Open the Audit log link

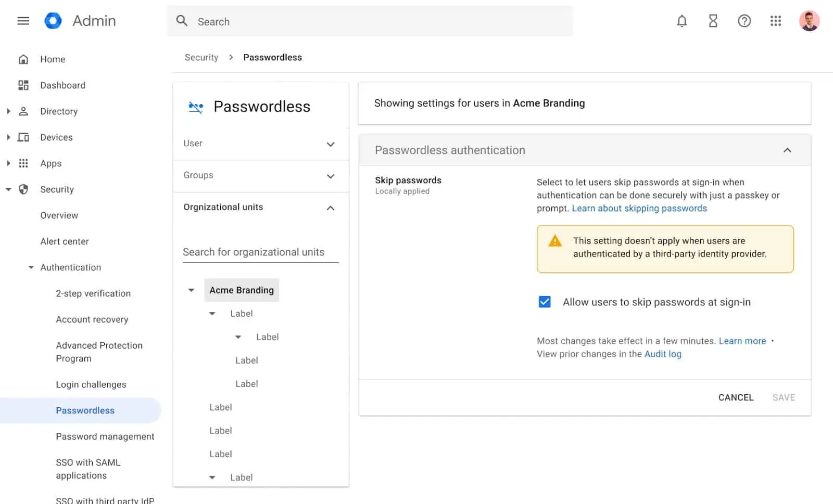pyautogui.click(x=663, y=354)
